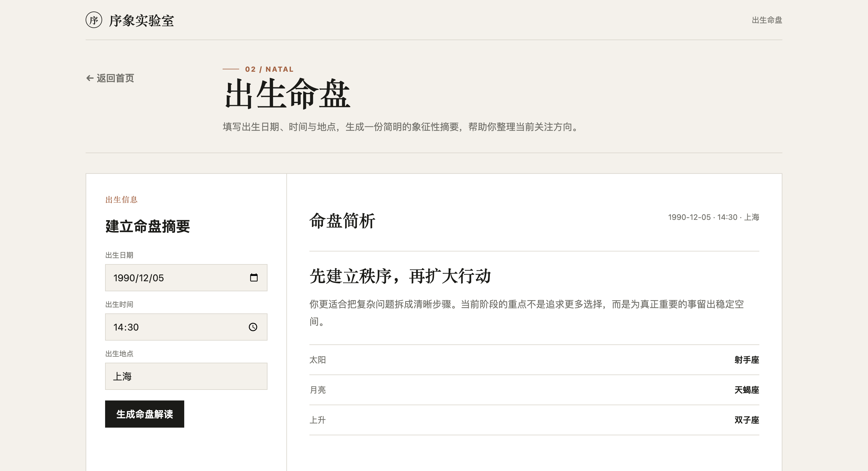The height and width of the screenshot is (471, 868).
Task: Open the clock picker icon in birth time field
Action: point(253,327)
